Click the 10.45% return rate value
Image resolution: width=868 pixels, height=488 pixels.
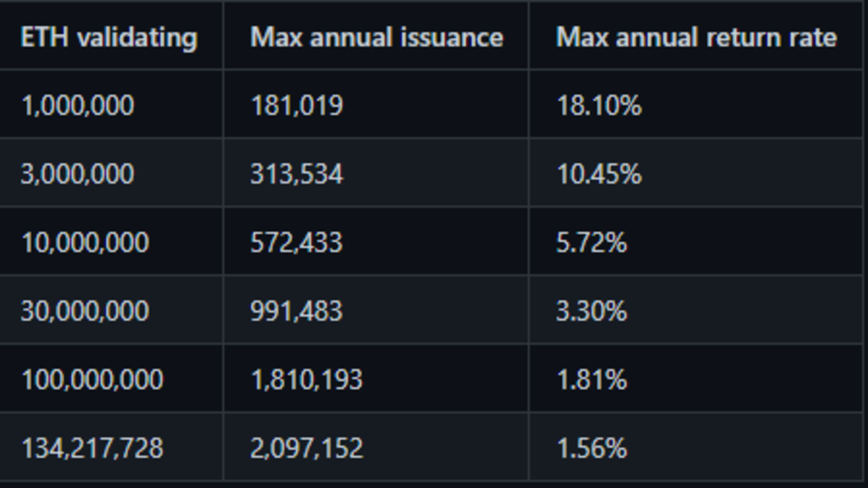pyautogui.click(x=599, y=174)
